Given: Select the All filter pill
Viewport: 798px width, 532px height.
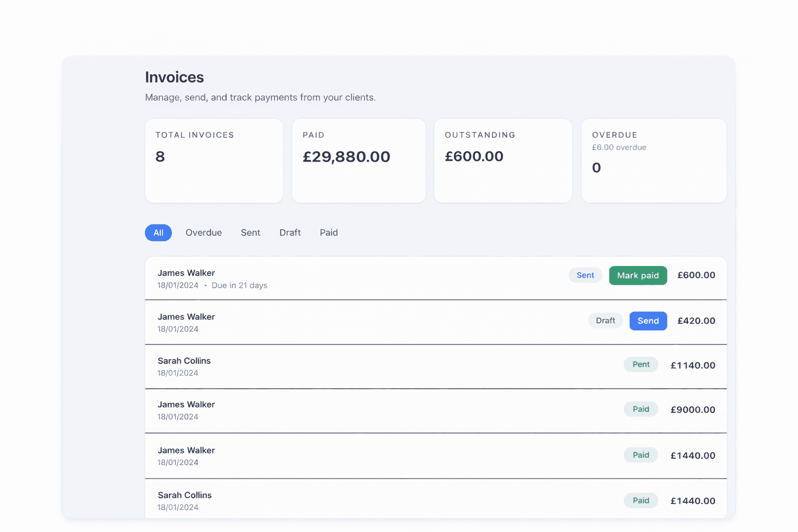Looking at the screenshot, I should coord(158,233).
